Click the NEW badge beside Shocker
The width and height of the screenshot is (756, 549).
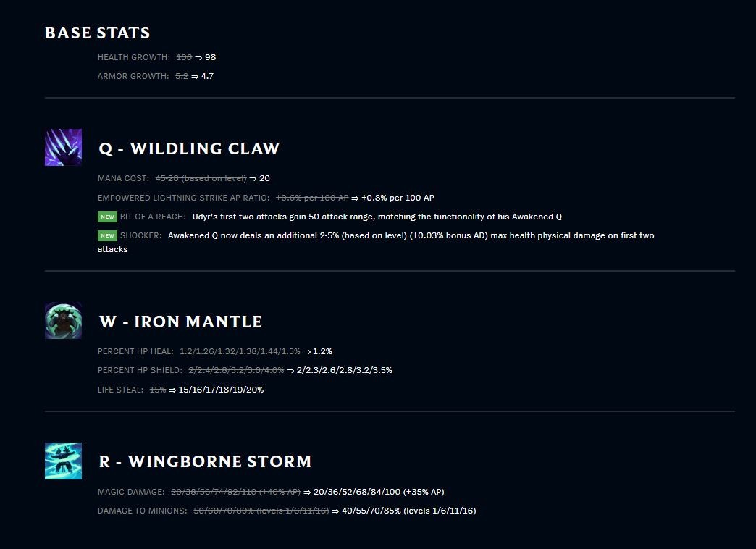pyautogui.click(x=107, y=235)
